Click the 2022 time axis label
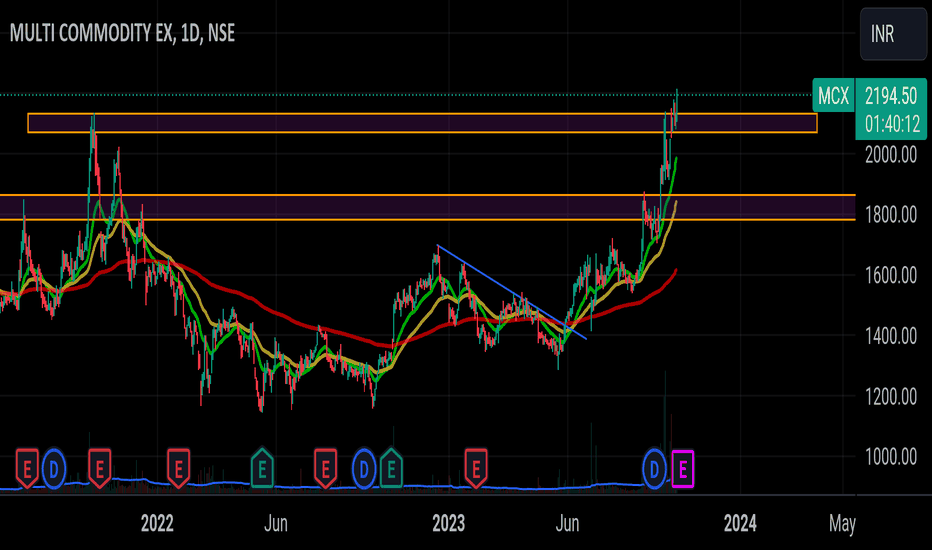 157,523
